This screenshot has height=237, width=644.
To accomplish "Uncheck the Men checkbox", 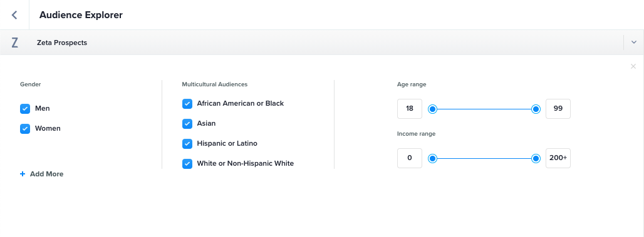I will pyautogui.click(x=25, y=109).
